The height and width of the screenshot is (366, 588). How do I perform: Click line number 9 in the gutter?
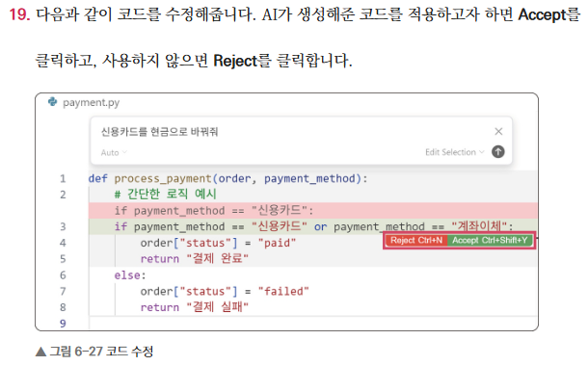(63, 324)
